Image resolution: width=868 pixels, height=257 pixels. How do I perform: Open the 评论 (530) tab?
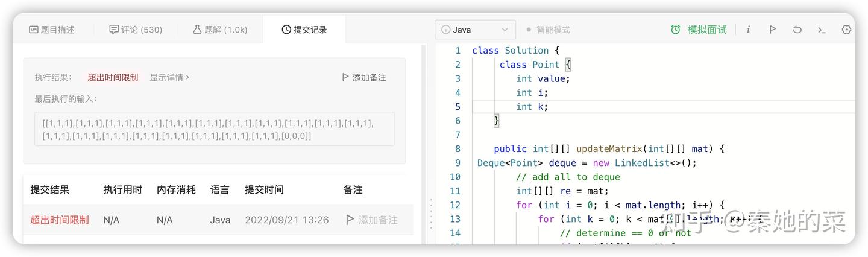click(136, 30)
